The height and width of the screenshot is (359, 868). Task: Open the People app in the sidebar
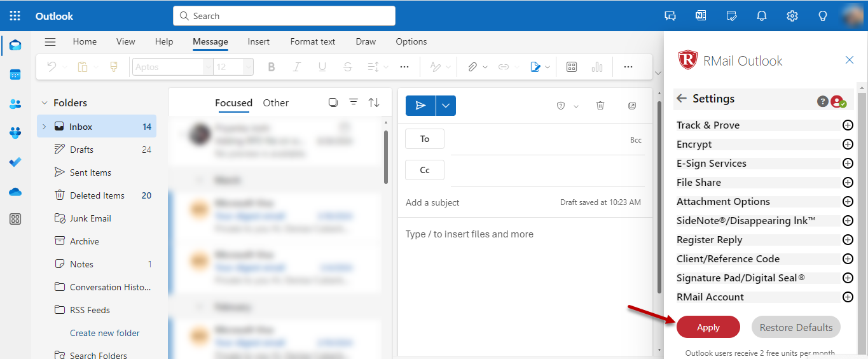pyautogui.click(x=15, y=104)
